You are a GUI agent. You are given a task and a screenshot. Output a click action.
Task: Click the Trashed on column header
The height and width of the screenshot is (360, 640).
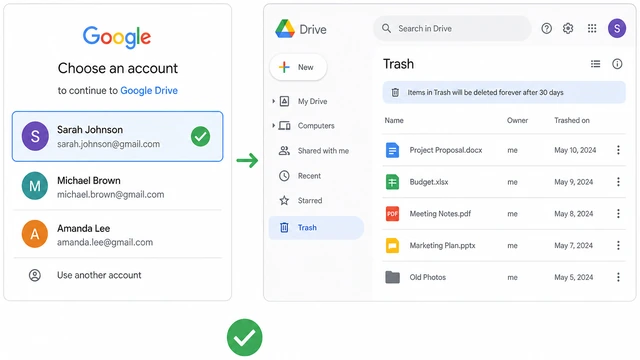[x=571, y=120]
